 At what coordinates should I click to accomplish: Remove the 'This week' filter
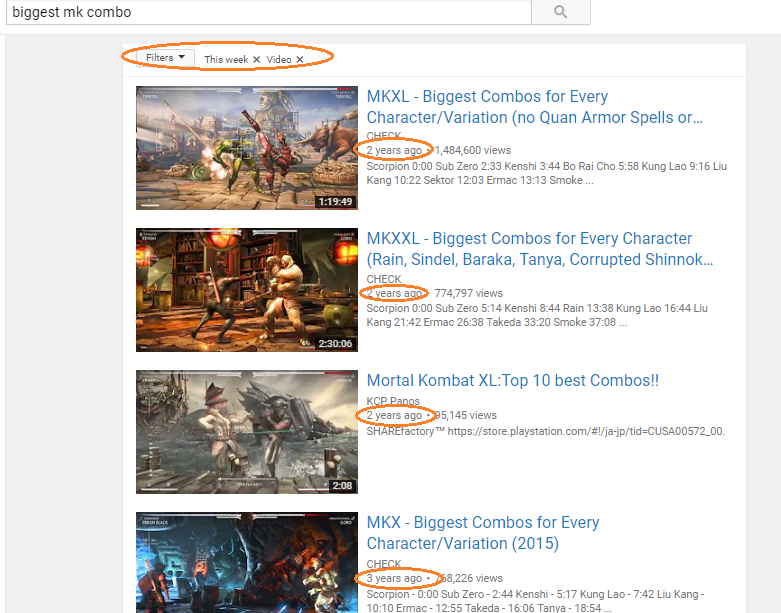(x=257, y=60)
